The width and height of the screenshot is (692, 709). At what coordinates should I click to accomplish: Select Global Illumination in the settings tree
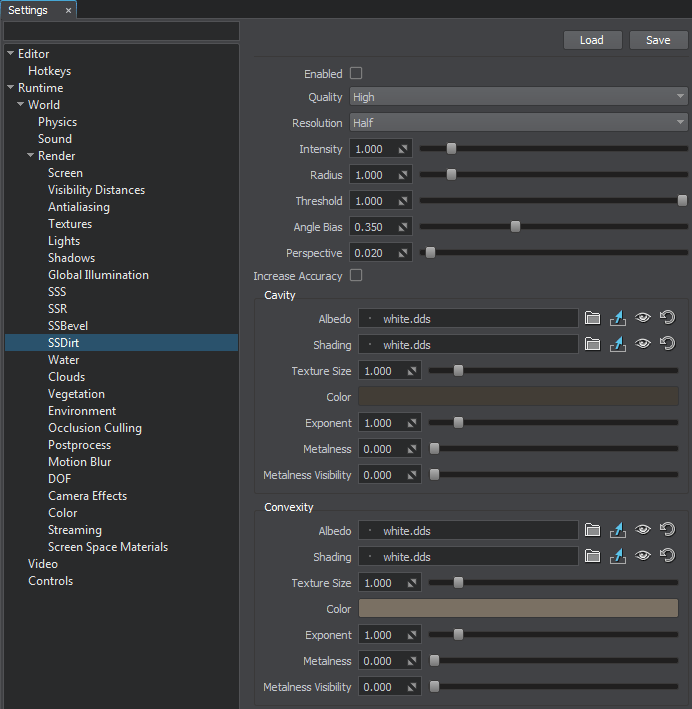[x=98, y=275]
